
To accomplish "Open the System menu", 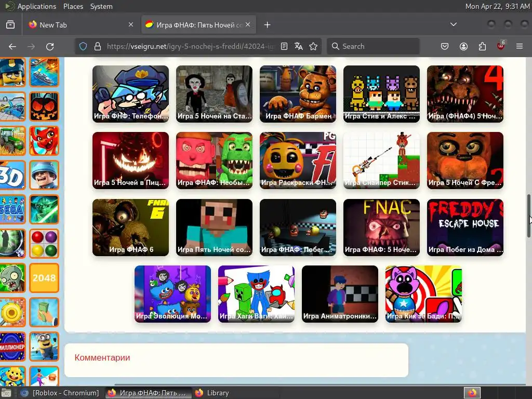I will 101,6.
